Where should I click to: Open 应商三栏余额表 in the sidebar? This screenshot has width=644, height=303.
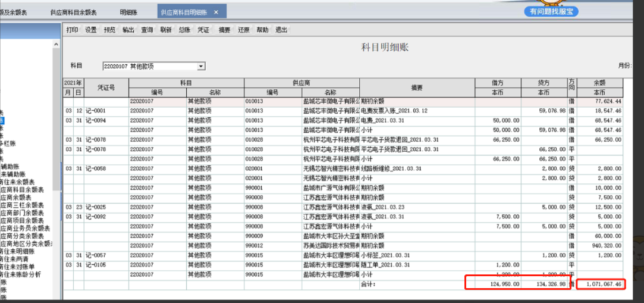tap(22, 205)
